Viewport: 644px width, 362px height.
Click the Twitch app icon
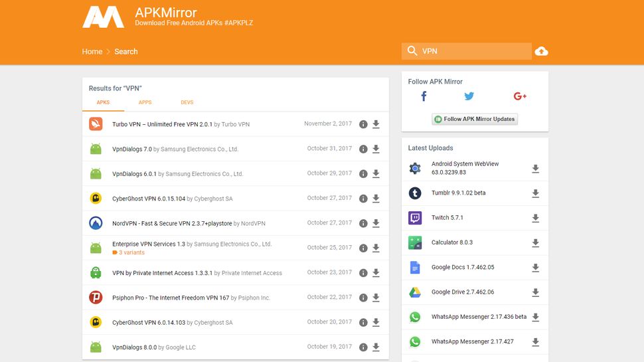pyautogui.click(x=415, y=218)
